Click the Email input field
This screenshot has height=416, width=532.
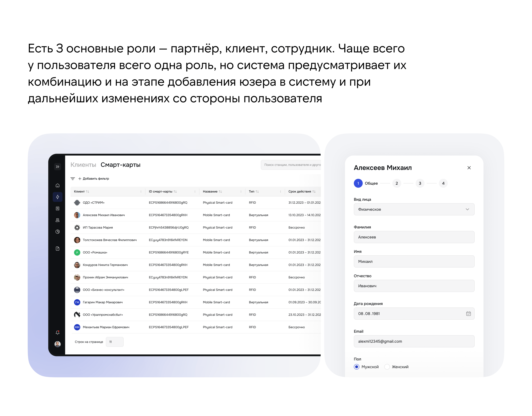(x=414, y=341)
